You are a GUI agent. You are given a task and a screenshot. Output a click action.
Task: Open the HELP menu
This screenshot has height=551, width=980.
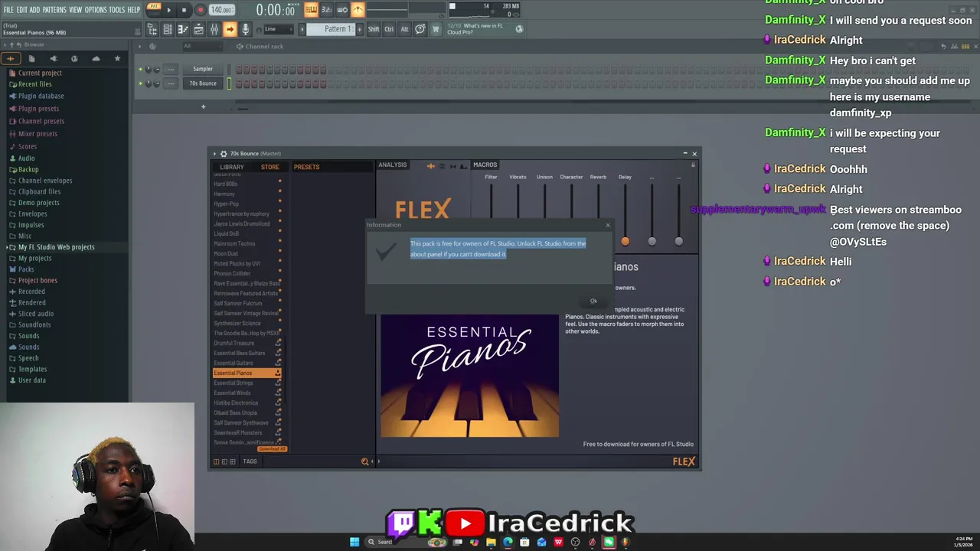click(134, 10)
